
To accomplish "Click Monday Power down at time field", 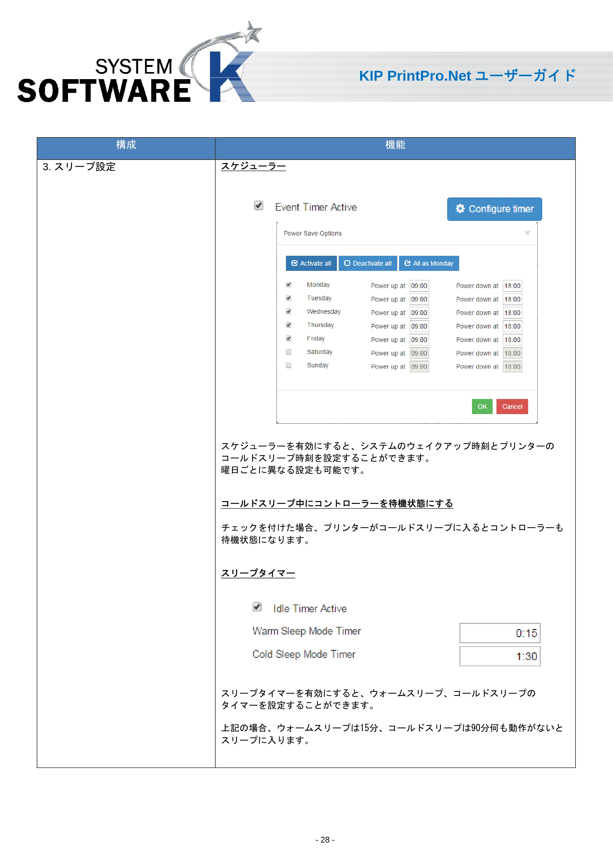I will pos(512,286).
